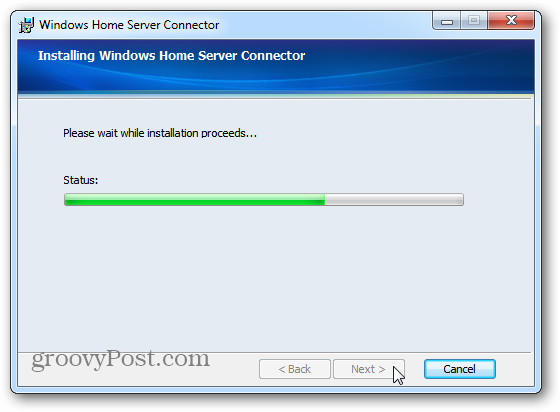Click the disabled Back button
The height and width of the screenshot is (412, 560).
click(x=295, y=369)
